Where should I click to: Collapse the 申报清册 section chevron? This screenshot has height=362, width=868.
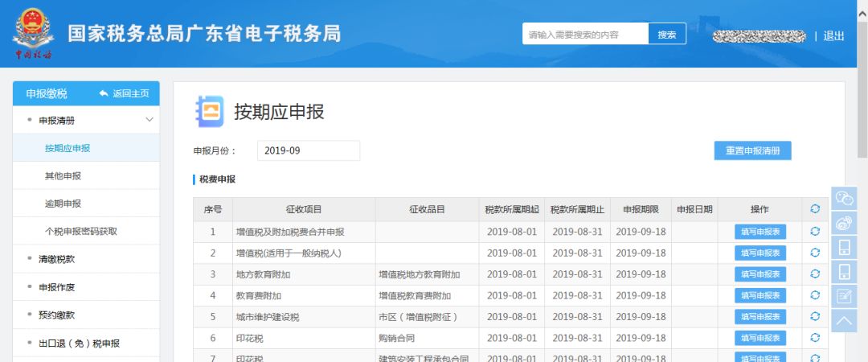[149, 120]
